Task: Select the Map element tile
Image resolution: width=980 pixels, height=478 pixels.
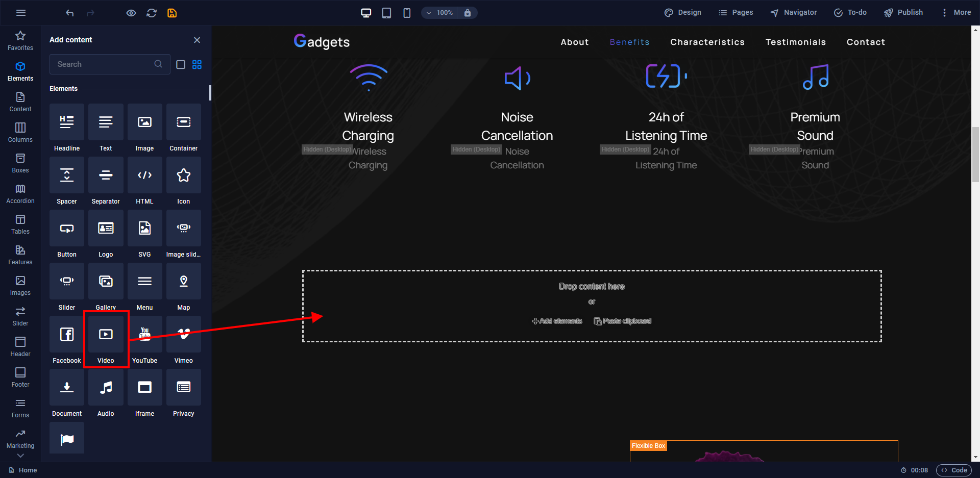Action: tap(183, 282)
